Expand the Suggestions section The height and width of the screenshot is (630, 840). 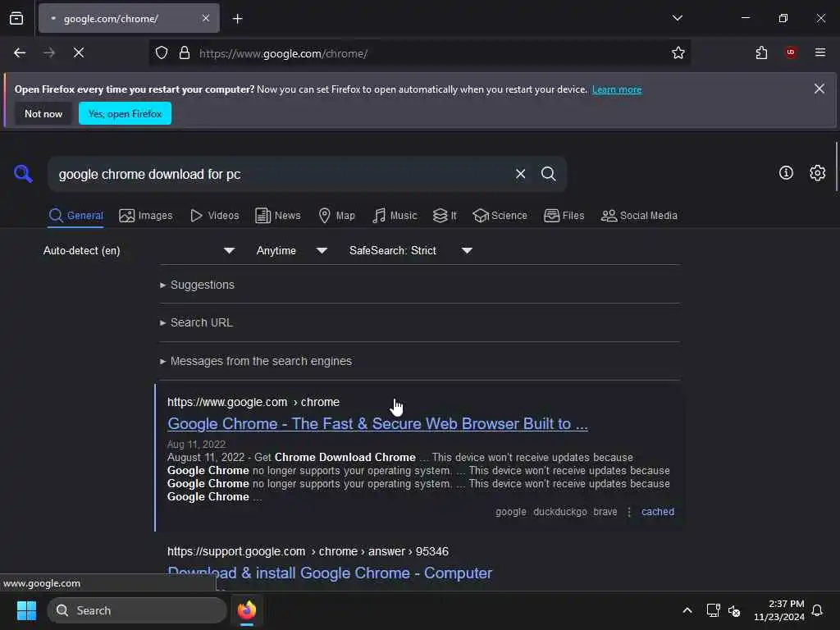pos(197,285)
